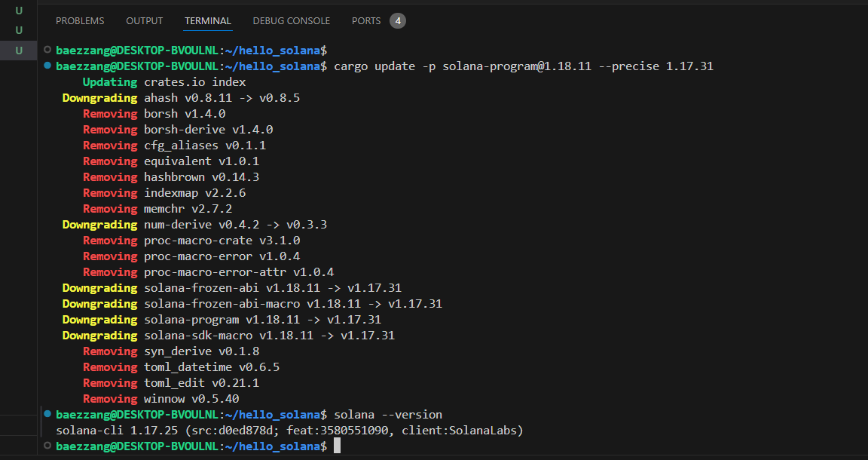Image resolution: width=868 pixels, height=460 pixels.
Task: Click 'Downgrading solana-program v1.18.11 -> v1.17.31' line
Action: click(x=222, y=319)
